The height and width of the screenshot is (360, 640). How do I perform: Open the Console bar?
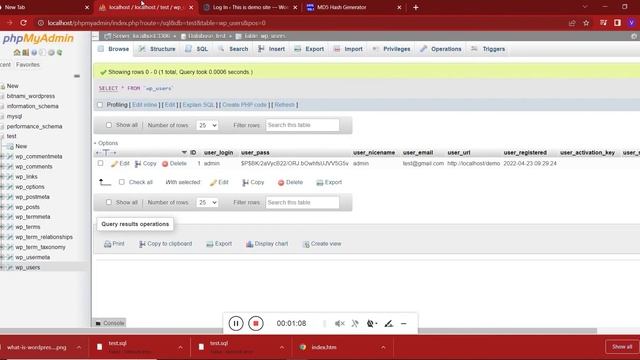pyautogui.click(x=109, y=323)
